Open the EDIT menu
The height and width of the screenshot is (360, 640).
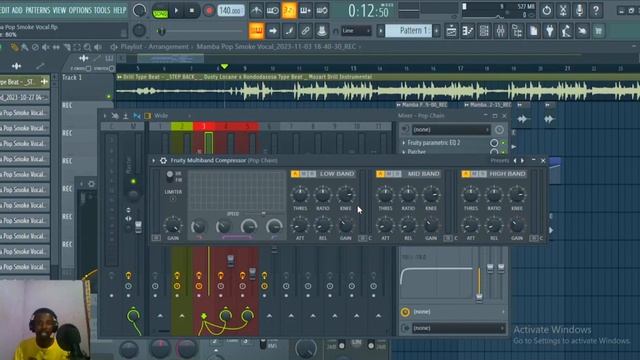(x=4, y=10)
